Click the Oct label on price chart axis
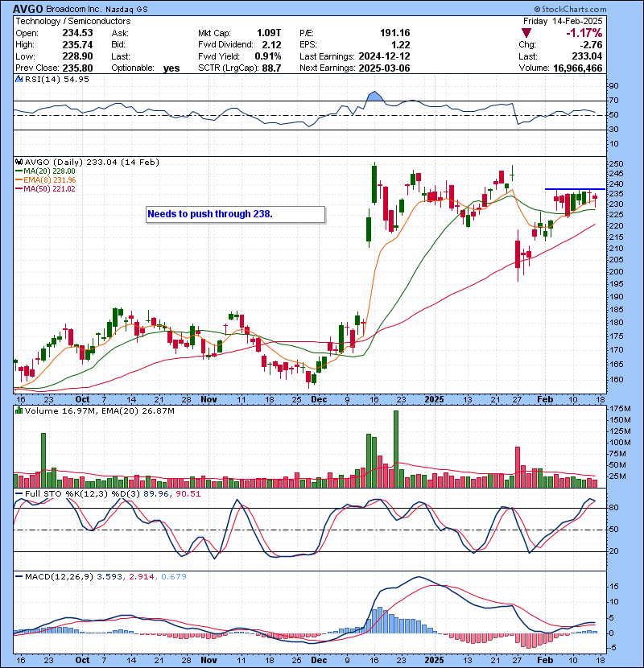The image size is (644, 668). (x=82, y=400)
